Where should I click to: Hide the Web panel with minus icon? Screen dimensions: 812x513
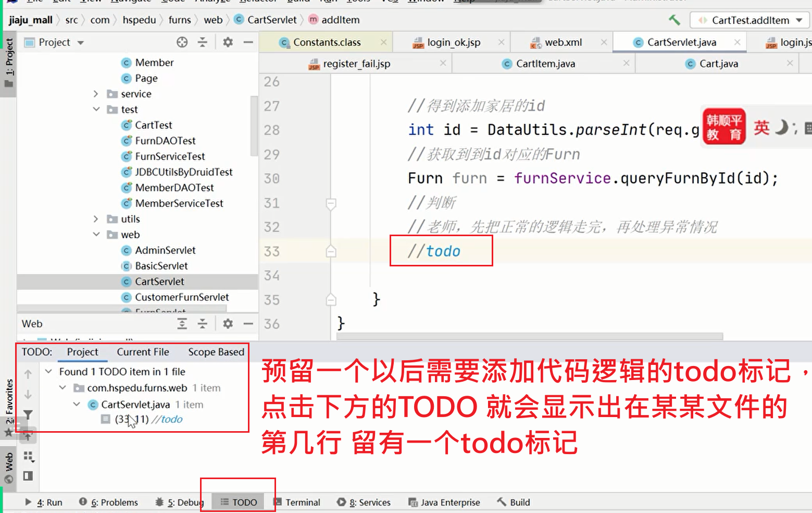[248, 324]
